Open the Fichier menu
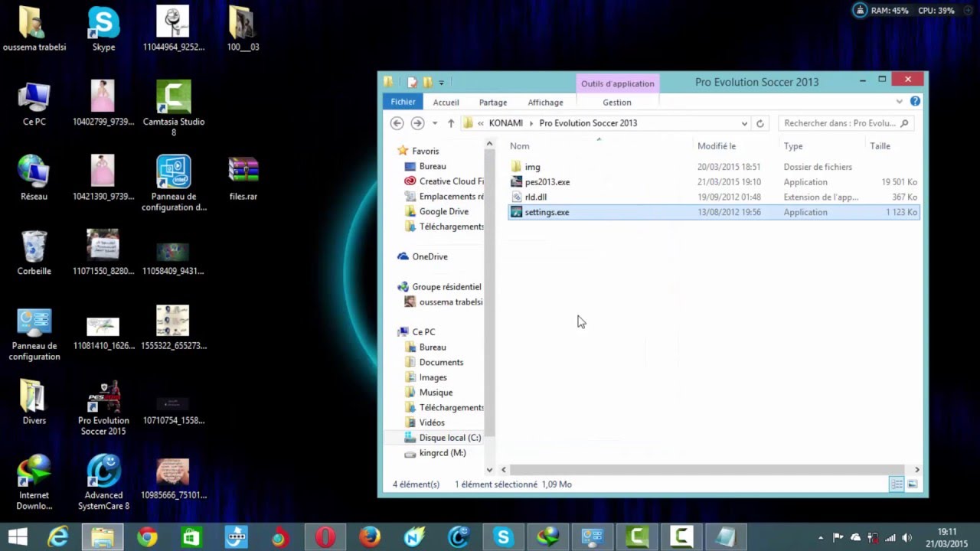This screenshot has height=551, width=980. 403,102
